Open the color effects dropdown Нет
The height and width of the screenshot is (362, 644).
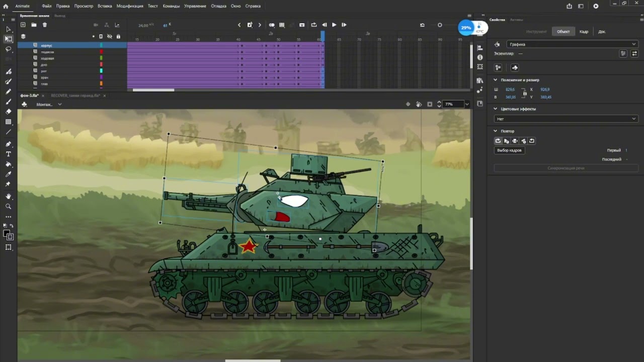click(x=566, y=119)
